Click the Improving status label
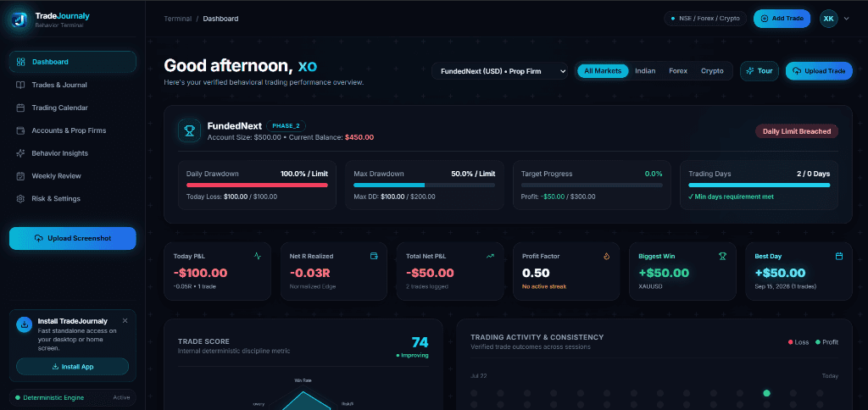This screenshot has height=410, width=868. (413, 355)
